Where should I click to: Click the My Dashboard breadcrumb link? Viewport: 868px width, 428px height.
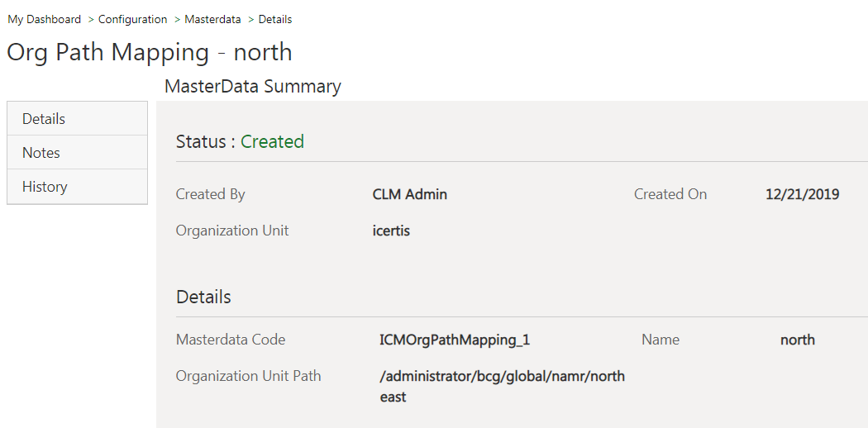point(45,19)
